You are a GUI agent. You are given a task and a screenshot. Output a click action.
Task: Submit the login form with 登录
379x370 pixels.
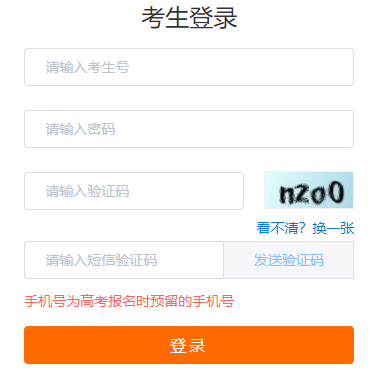pyautogui.click(x=189, y=345)
